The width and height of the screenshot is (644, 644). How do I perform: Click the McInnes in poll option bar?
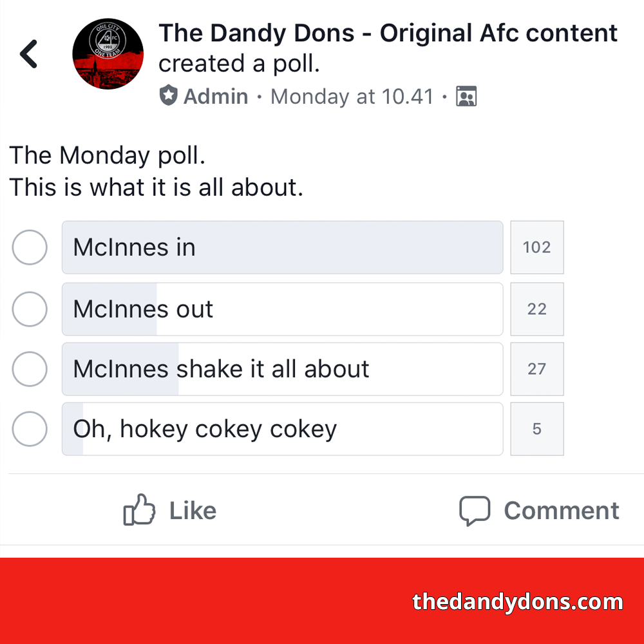pyautogui.click(x=283, y=247)
